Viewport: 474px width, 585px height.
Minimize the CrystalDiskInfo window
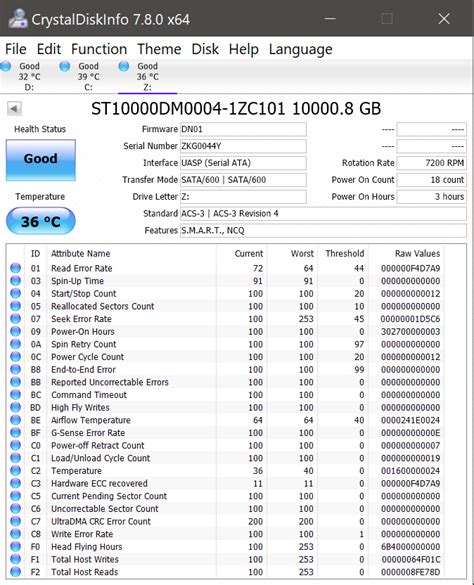pos(330,18)
